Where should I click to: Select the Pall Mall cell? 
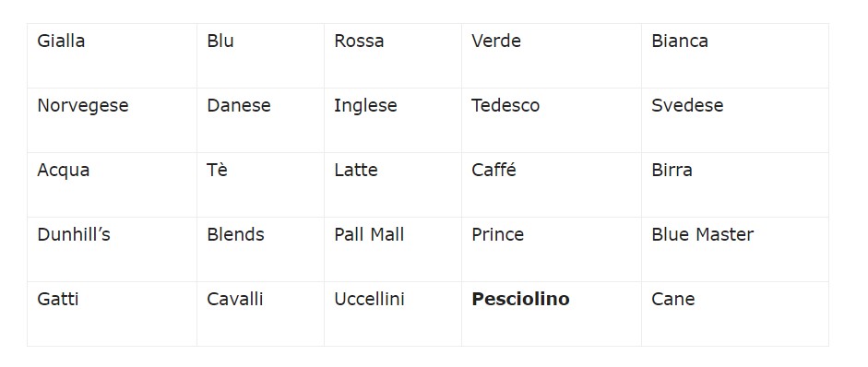point(392,250)
